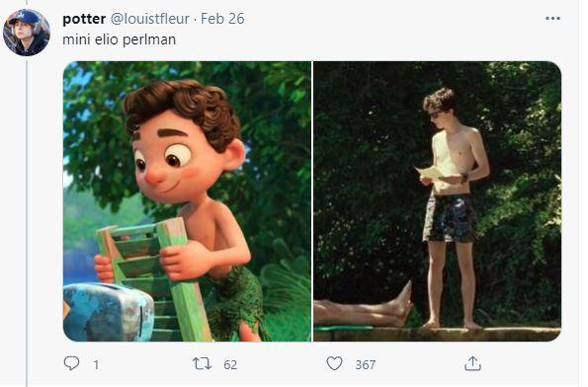Click the like count 367

tap(366, 364)
